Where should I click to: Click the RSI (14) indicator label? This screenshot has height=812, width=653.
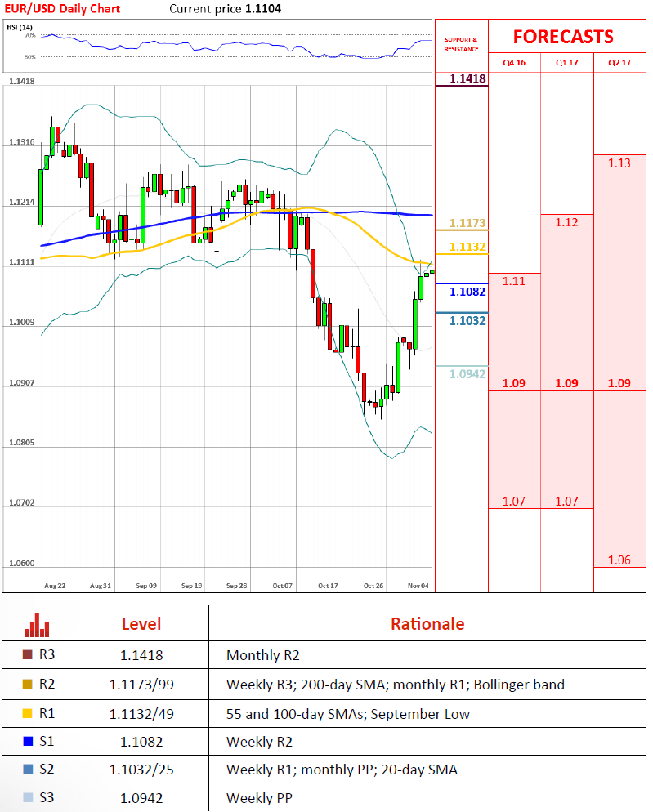19,27
